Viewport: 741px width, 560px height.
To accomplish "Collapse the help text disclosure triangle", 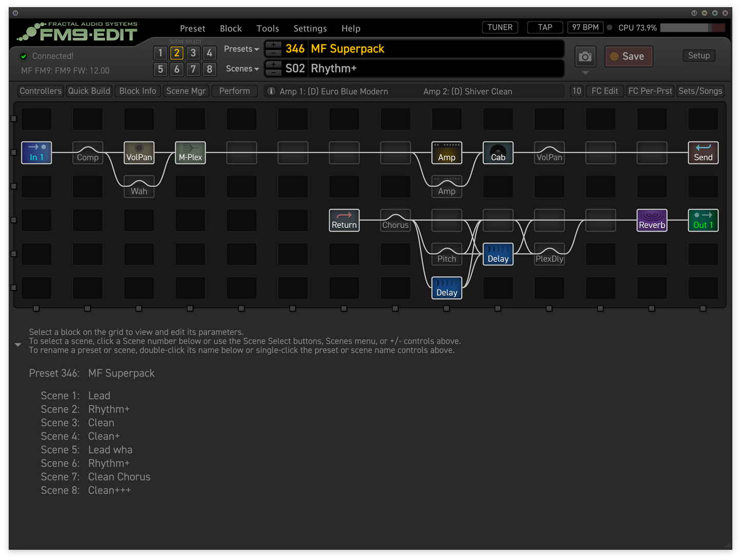I will [18, 345].
